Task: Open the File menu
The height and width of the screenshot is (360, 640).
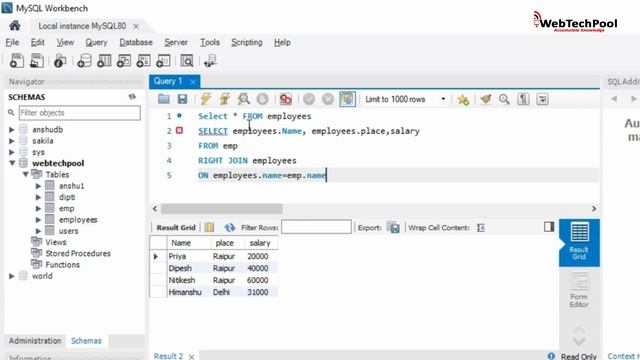Action: (x=12, y=42)
